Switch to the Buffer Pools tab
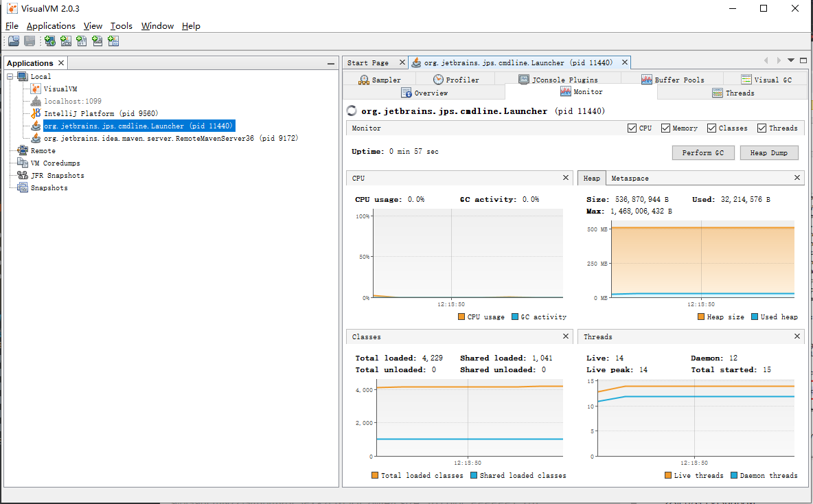The image size is (813, 504). pyautogui.click(x=672, y=80)
